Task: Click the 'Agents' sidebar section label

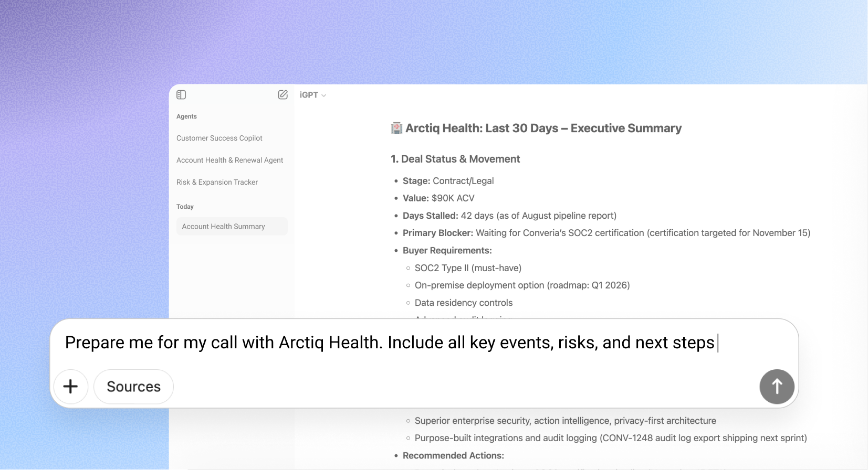Action: [x=186, y=116]
